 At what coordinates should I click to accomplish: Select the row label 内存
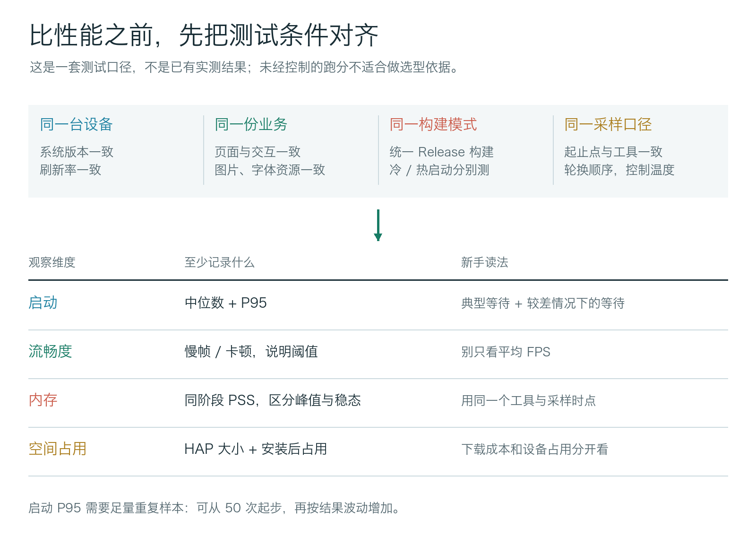[x=43, y=400]
